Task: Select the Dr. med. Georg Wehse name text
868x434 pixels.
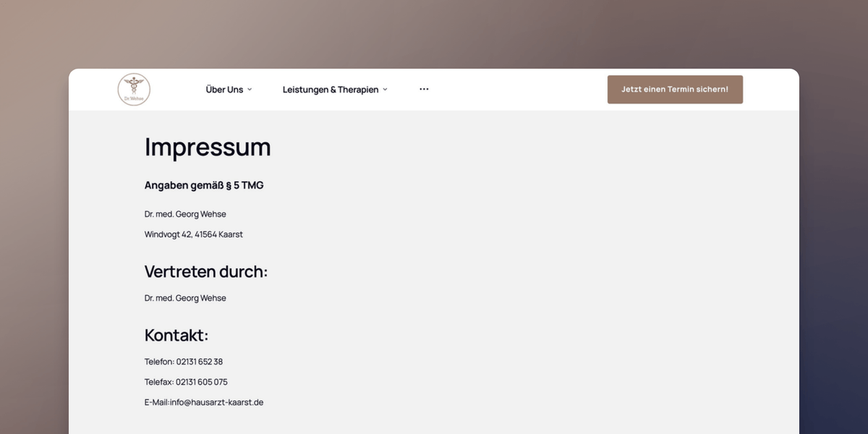Action: coord(184,213)
